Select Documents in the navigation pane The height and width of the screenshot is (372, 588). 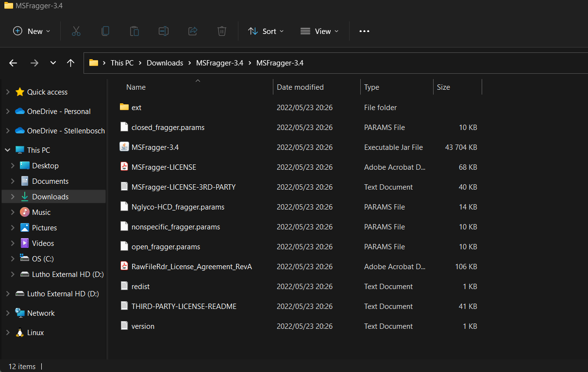pyautogui.click(x=50, y=181)
